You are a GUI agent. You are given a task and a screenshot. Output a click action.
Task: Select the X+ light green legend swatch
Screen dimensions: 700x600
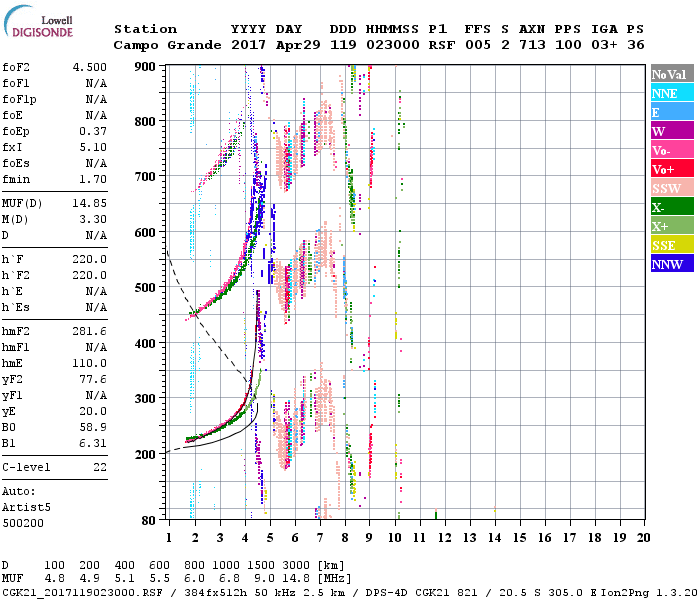(x=672, y=226)
